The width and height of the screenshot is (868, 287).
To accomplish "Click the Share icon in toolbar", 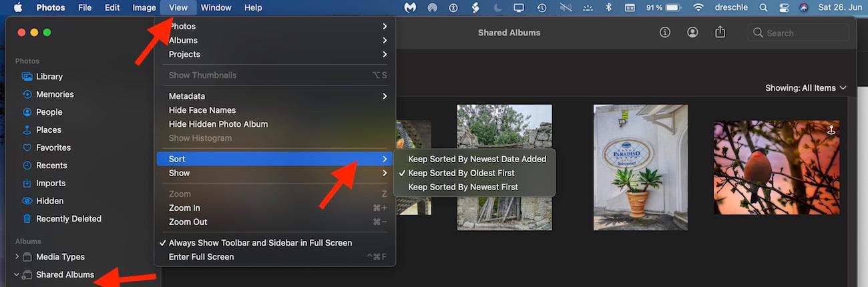I will point(720,32).
